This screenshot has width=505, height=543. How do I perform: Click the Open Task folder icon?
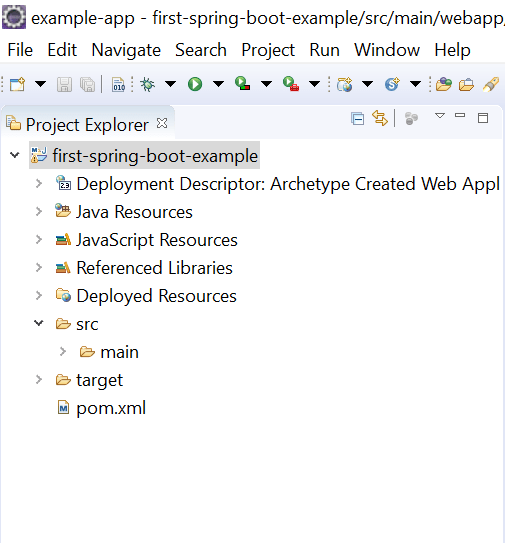pos(466,84)
